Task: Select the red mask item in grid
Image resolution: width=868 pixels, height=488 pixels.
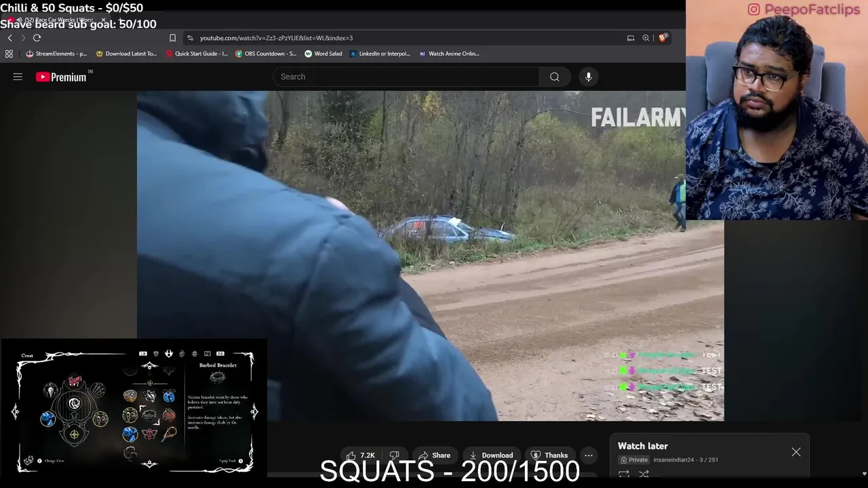Action: (149, 434)
